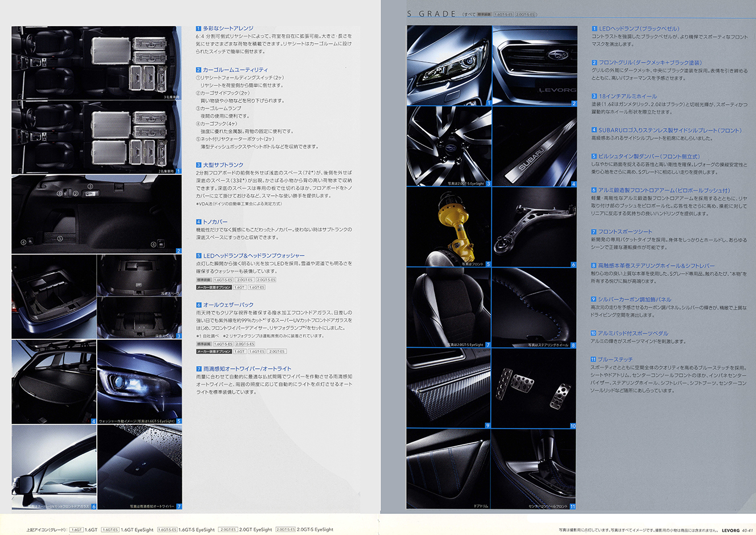This screenshot has height=535, width=756.
Task: Click the headlamp washer image photo
Action: pos(140,382)
